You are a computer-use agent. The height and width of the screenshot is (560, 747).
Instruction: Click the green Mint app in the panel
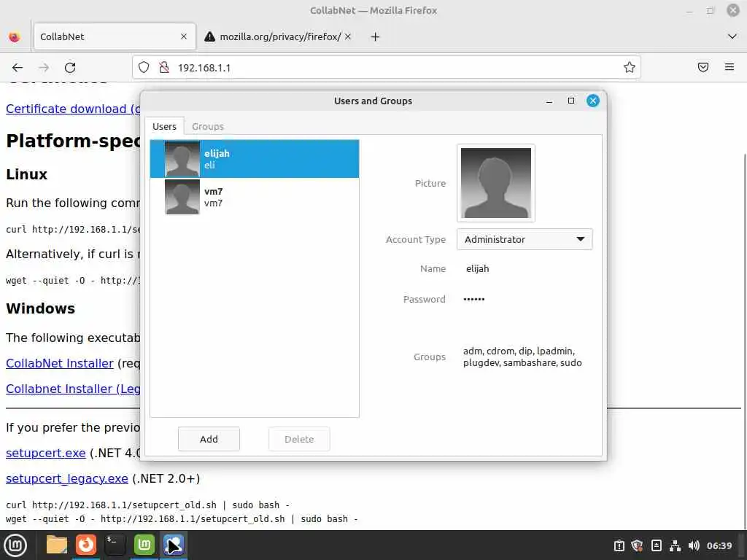144,545
